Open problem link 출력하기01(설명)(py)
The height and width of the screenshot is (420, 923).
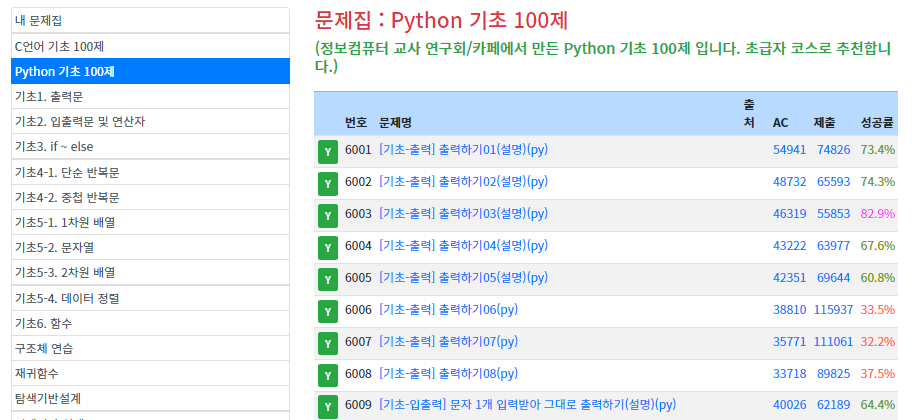coord(463,150)
